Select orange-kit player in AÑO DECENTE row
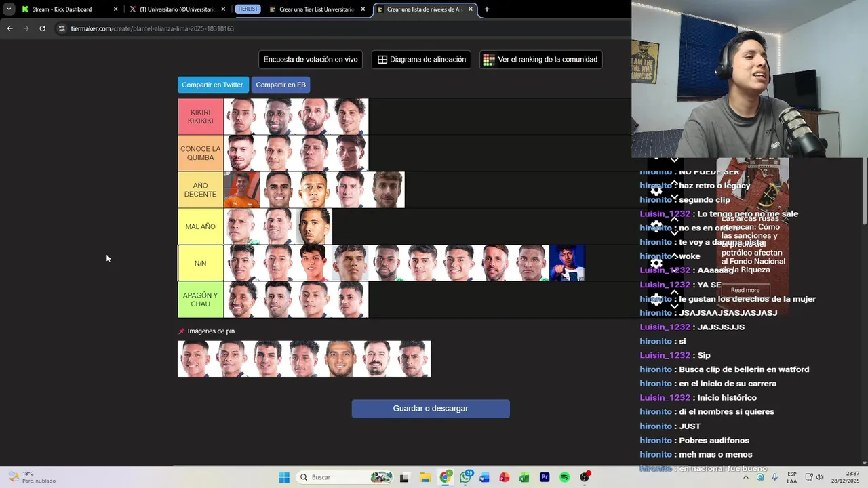868x488 pixels. pos(241,190)
